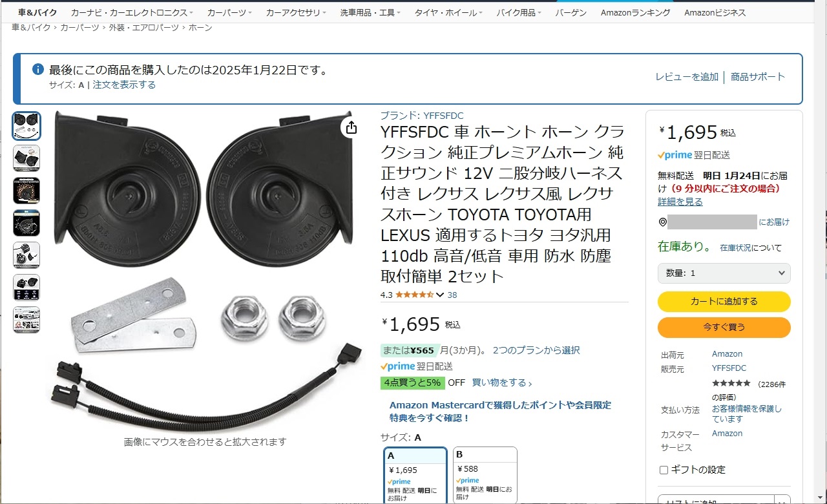Click the delivery location pin icon
Screen dimensions: 827x504
662,222
